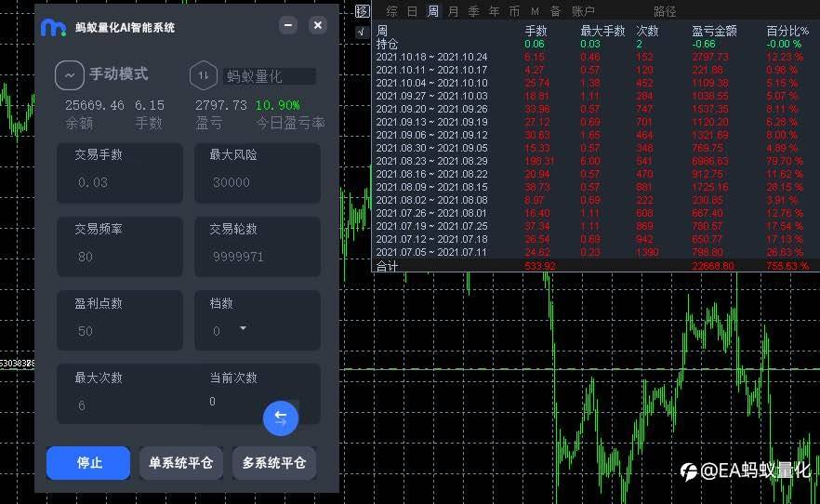The image size is (820, 504).
Task: Click the 盈利点数 field showing 50
Action: (120, 321)
